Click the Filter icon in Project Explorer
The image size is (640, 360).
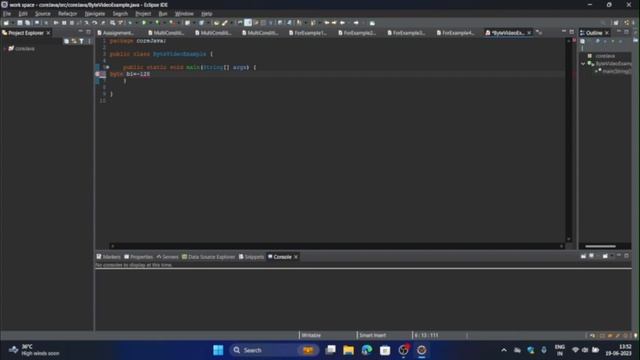pos(81,41)
